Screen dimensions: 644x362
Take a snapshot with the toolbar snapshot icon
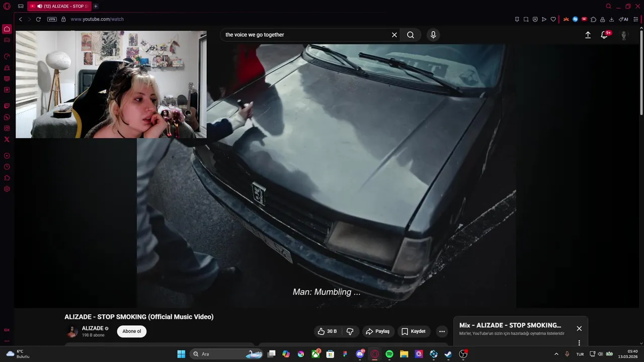coord(526,19)
